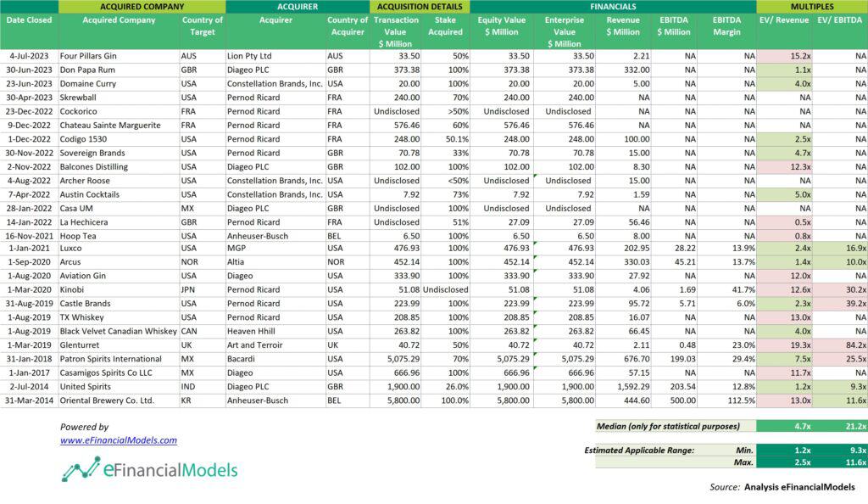The height and width of the screenshot is (504, 868).
Task: Select the United Spirits cell
Action: (119, 387)
